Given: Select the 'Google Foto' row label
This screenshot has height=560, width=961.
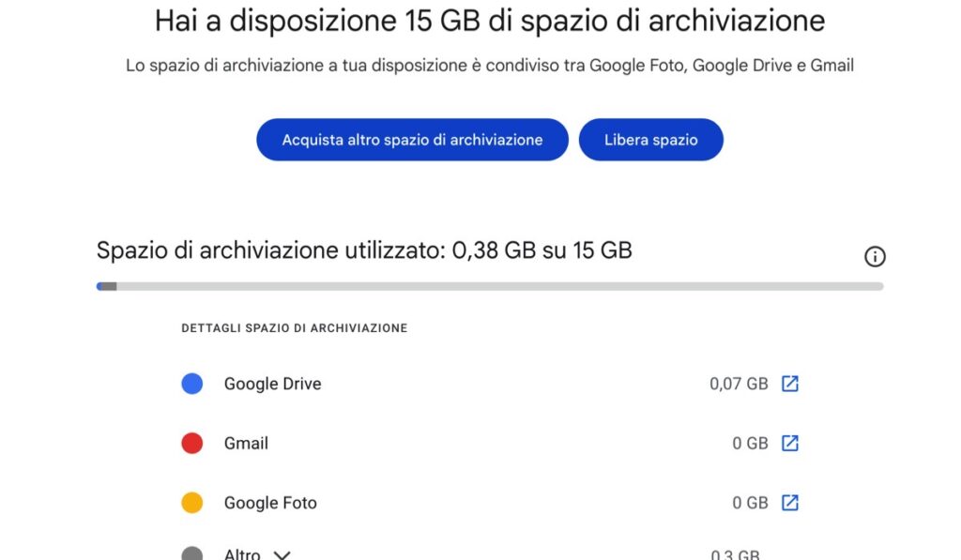Looking at the screenshot, I should 270,503.
